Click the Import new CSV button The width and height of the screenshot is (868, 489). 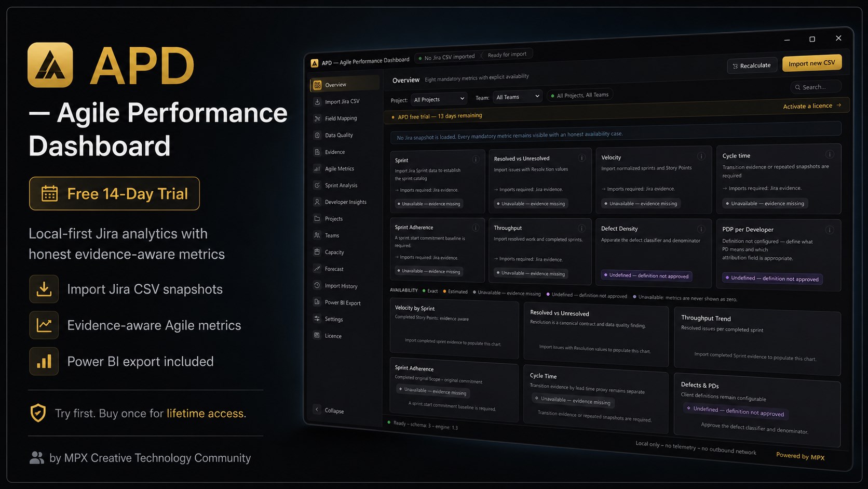[x=812, y=63]
